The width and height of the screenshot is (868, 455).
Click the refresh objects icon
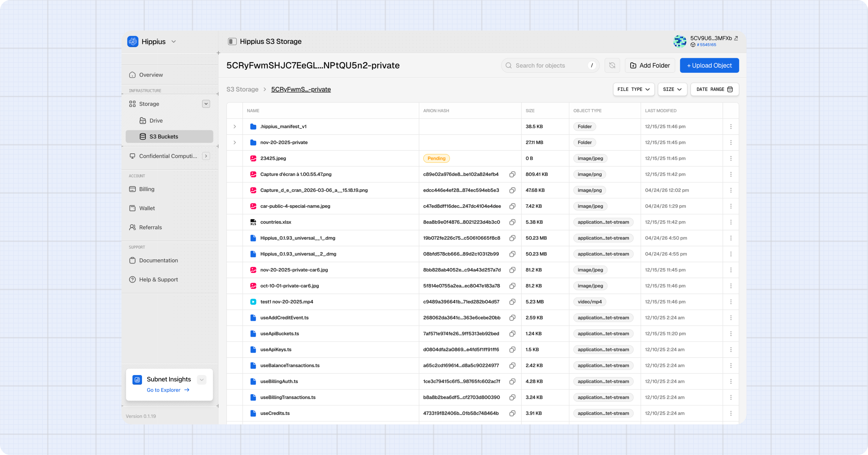tap(612, 65)
